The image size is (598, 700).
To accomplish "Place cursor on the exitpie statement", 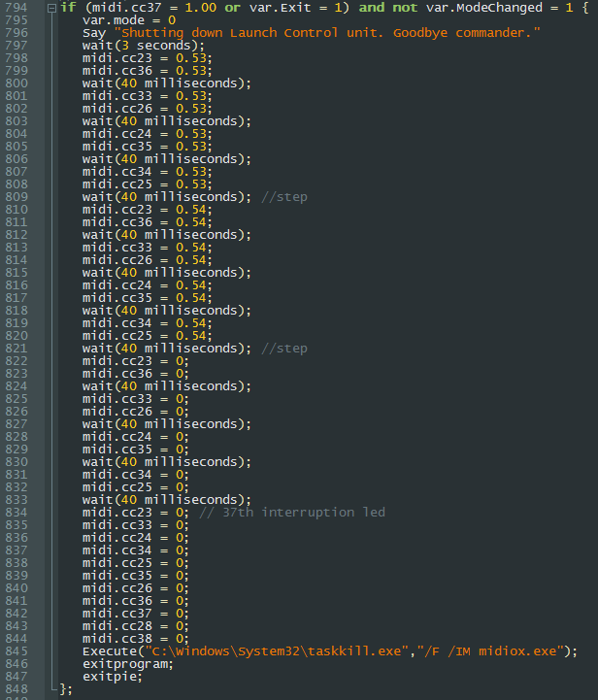I will point(112,677).
